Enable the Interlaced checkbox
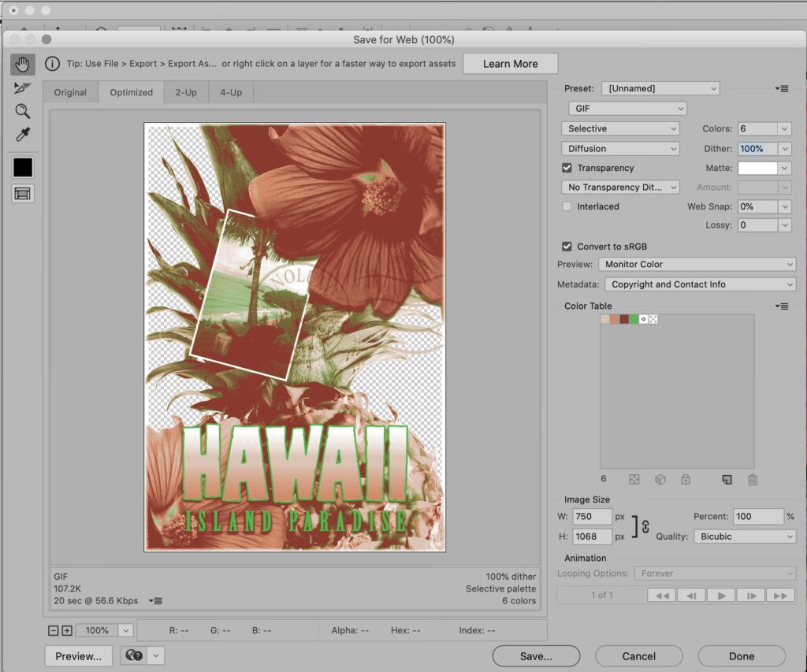Image resolution: width=807 pixels, height=672 pixels. point(567,206)
